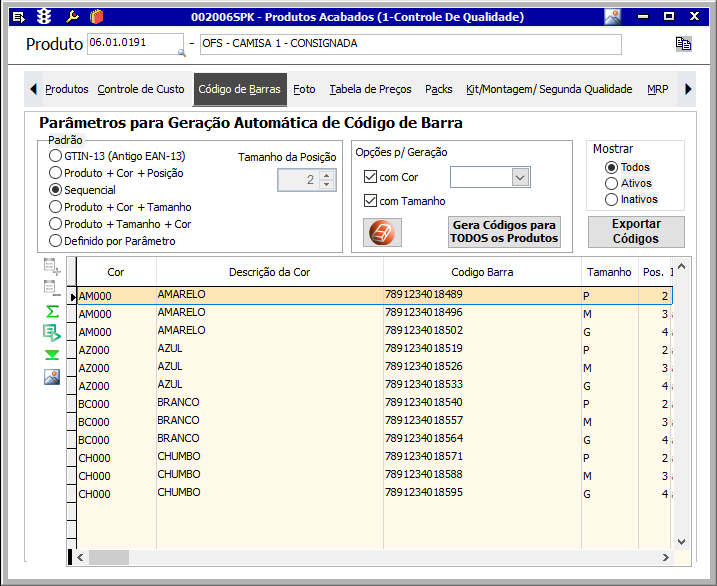Click the picture icon in title bar
The height and width of the screenshot is (586, 717).
613,17
